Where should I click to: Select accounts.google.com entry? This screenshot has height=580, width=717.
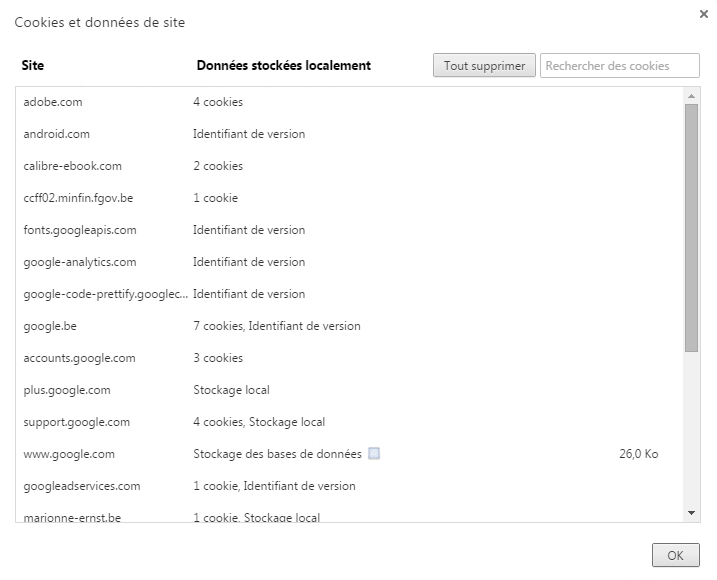pyautogui.click(x=350, y=358)
